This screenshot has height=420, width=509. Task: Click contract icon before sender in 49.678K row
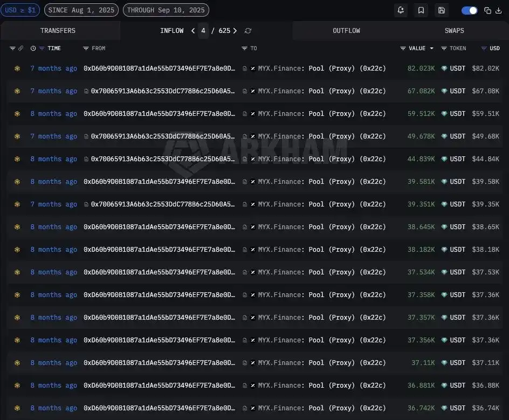click(x=86, y=136)
